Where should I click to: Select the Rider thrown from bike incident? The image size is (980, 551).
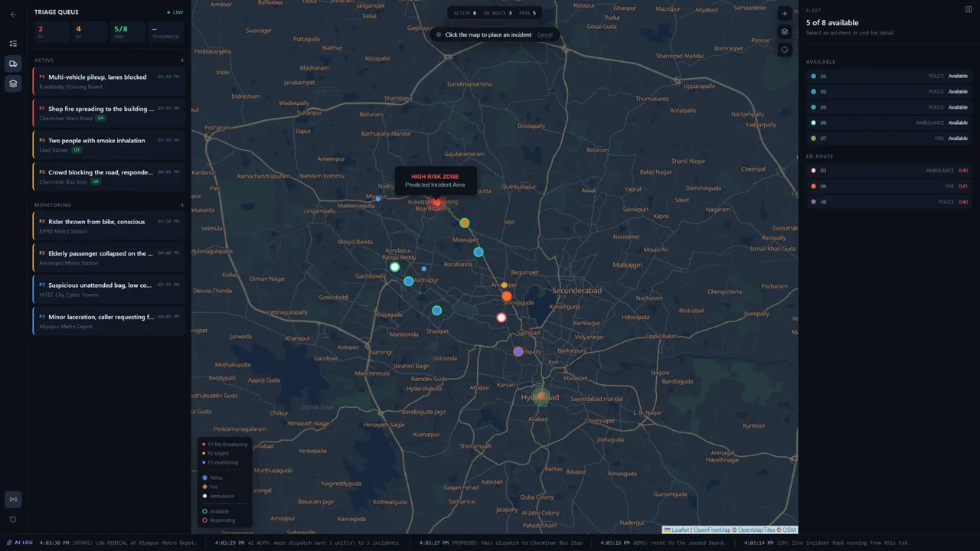click(109, 226)
